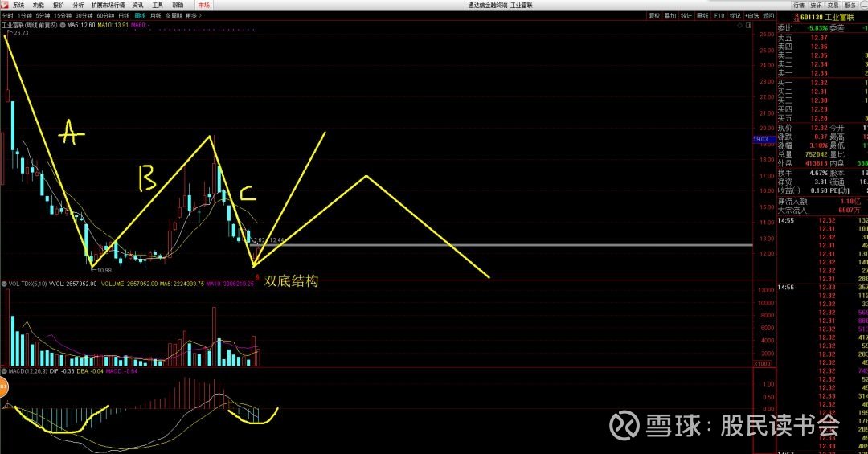Image resolution: width=868 pixels, height=454 pixels.
Task: Click the diamond icon above price axis
Action: pyautogui.click(x=739, y=25)
